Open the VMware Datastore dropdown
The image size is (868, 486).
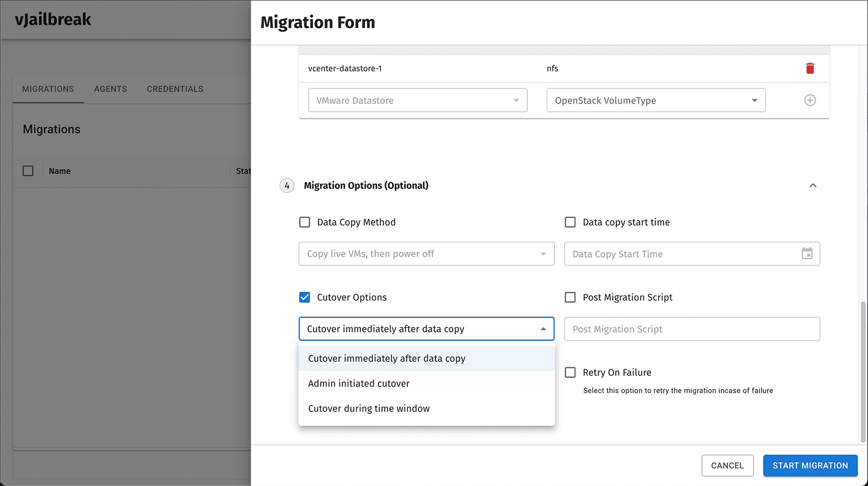click(418, 100)
